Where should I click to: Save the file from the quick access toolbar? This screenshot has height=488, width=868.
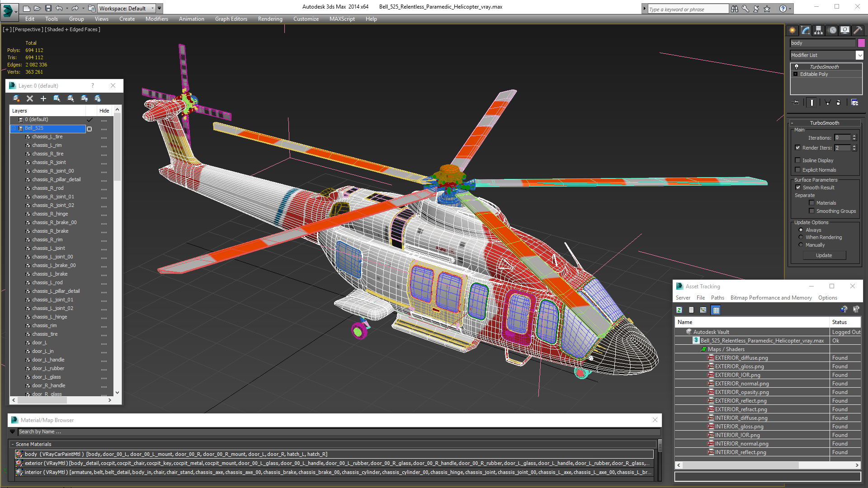[48, 8]
